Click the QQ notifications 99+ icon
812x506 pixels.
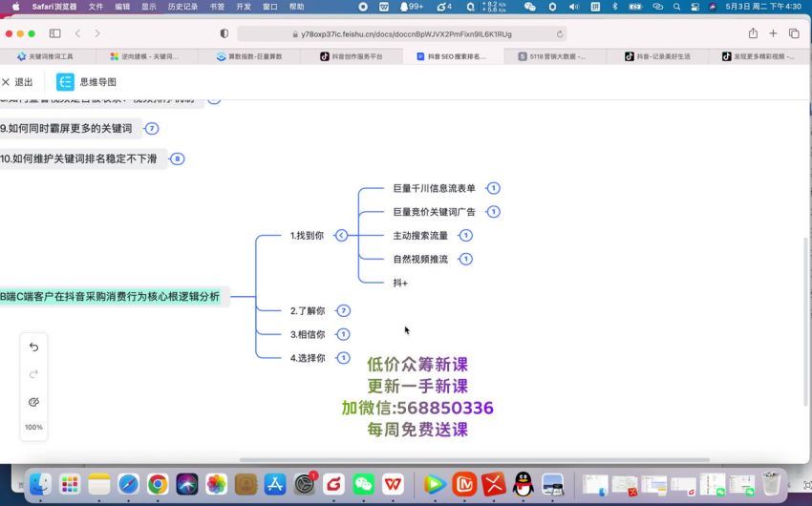411,7
